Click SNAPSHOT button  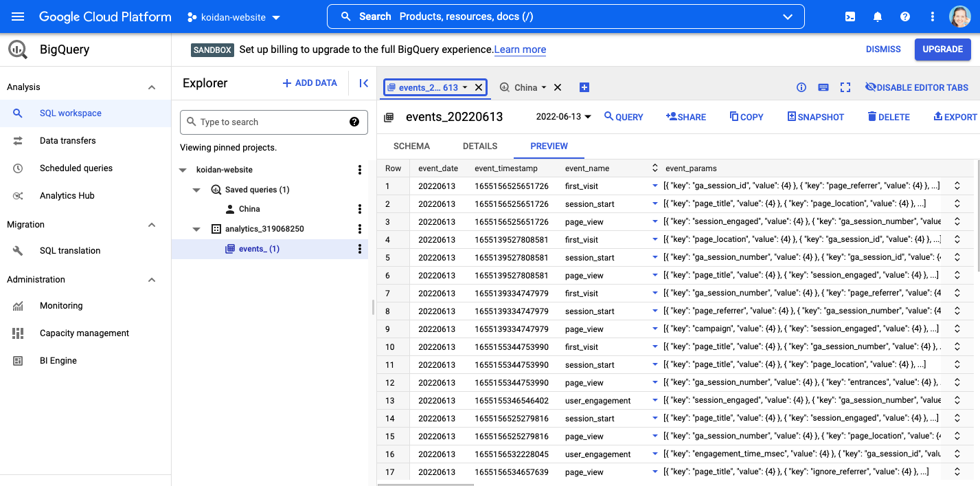816,117
